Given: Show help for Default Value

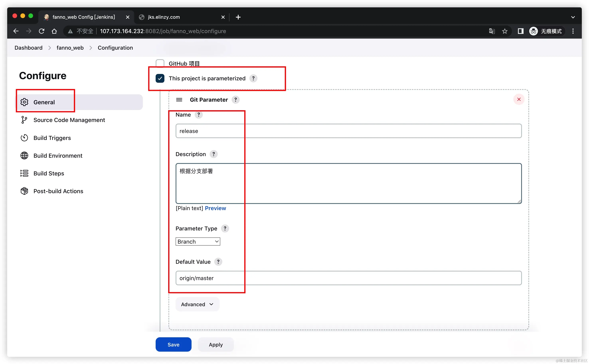Looking at the screenshot, I should coord(218,262).
